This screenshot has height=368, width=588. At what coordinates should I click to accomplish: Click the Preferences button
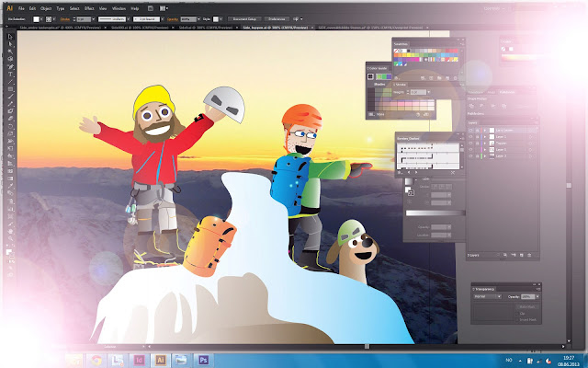[277, 19]
